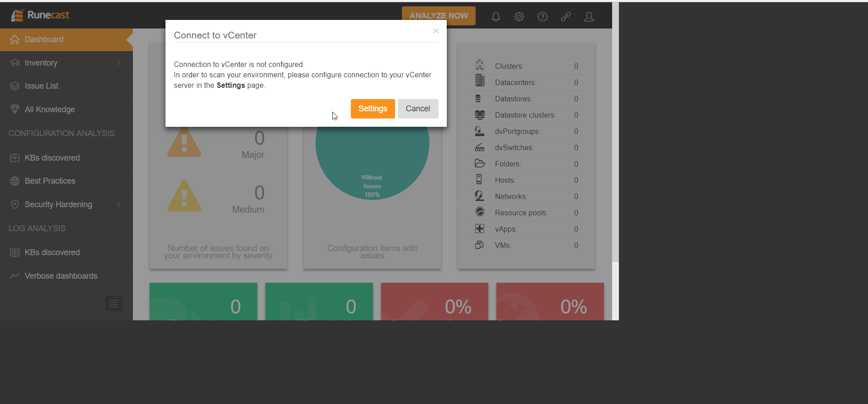
Task: Click the dvPortgroups icon
Action: tap(480, 131)
